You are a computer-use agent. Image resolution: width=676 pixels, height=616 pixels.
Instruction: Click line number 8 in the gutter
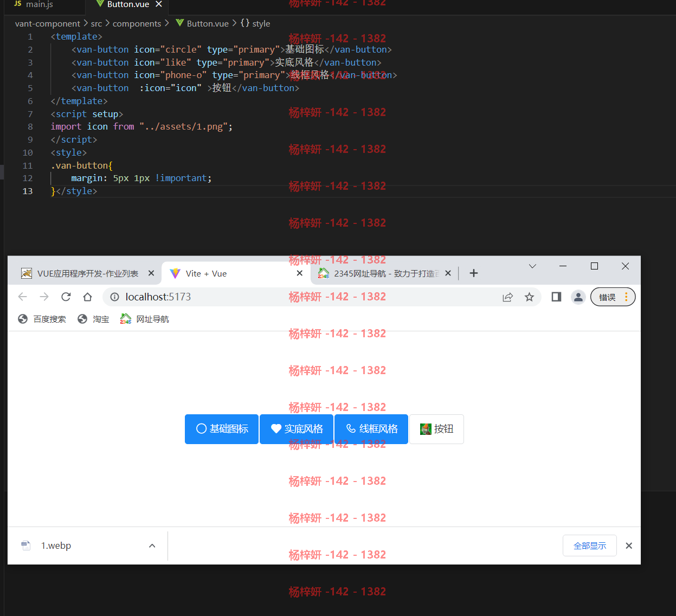[30, 127]
